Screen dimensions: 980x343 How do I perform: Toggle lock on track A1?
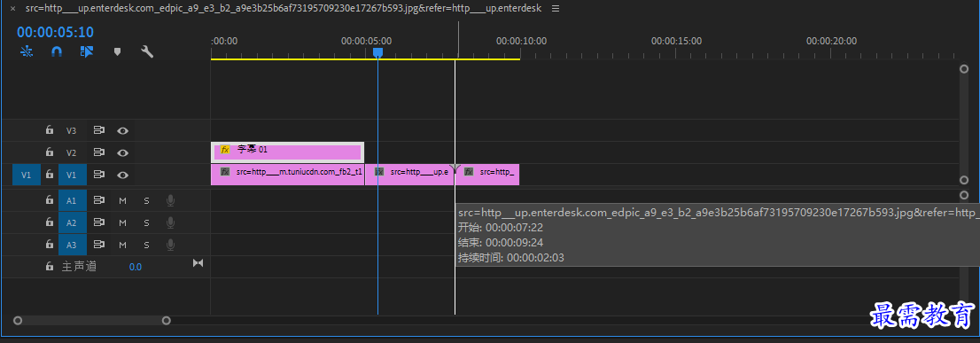tap(49, 200)
